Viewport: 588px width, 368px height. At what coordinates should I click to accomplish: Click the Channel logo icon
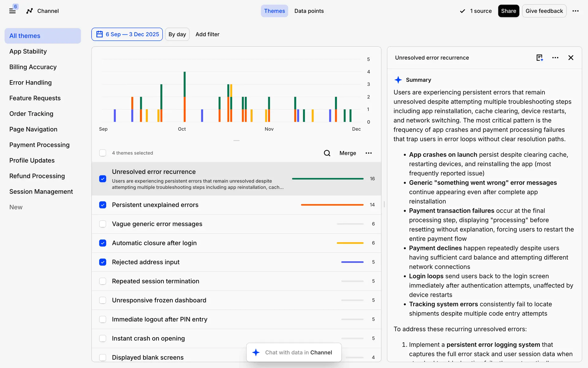29,11
